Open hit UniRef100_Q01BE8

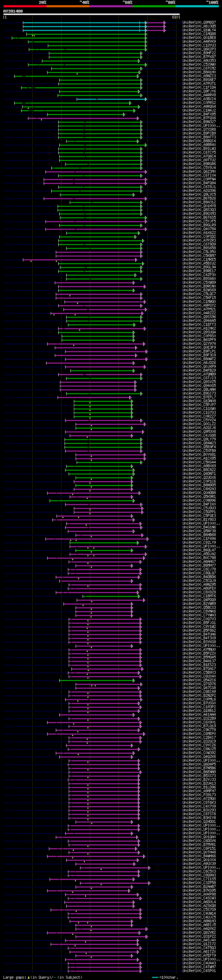(199, 38)
